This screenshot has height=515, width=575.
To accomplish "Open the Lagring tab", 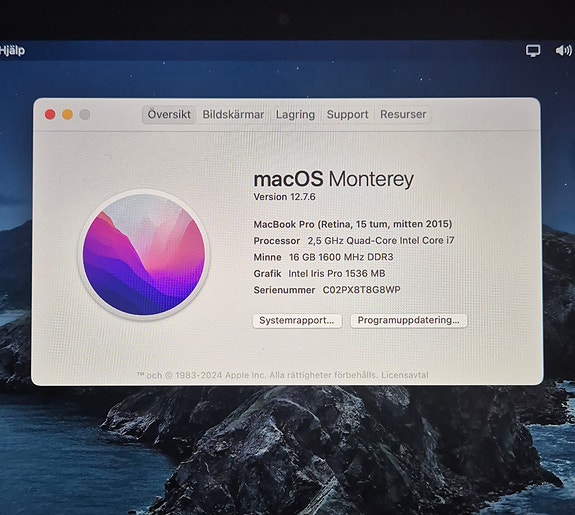I will coord(295,114).
